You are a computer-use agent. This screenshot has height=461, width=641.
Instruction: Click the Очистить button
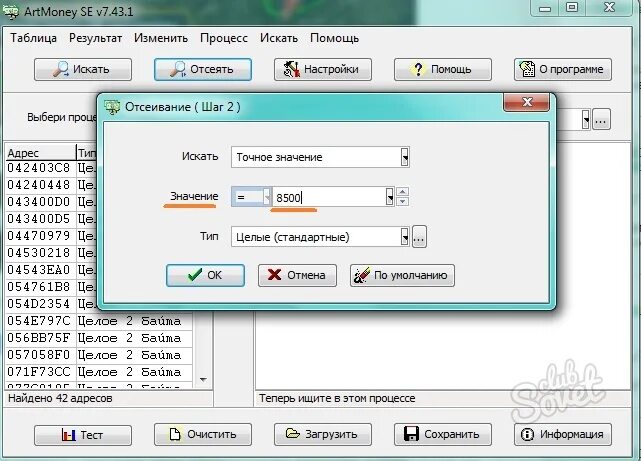[203, 434]
